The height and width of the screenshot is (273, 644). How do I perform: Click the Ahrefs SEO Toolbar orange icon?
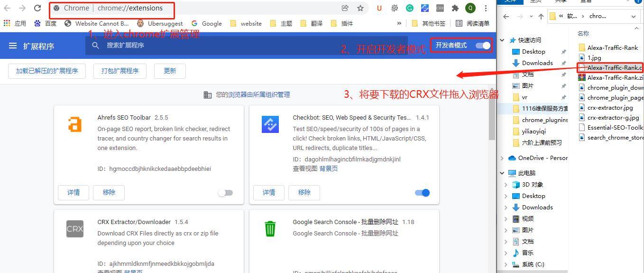pyautogui.click(x=75, y=124)
